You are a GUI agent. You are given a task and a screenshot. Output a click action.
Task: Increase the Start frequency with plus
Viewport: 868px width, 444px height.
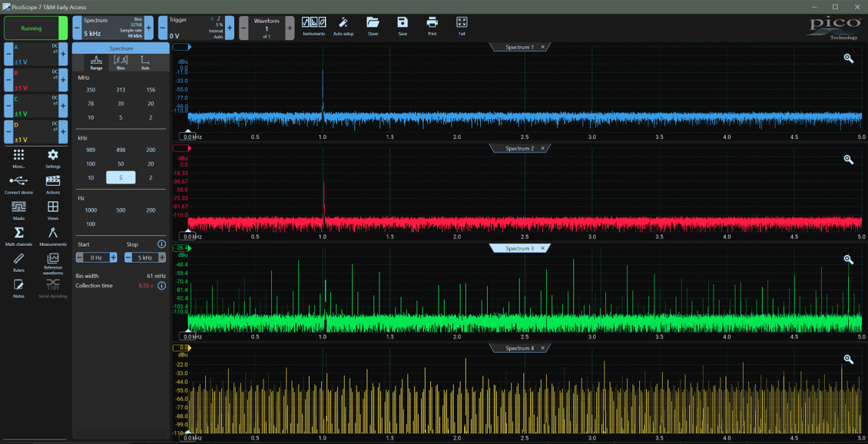click(114, 257)
